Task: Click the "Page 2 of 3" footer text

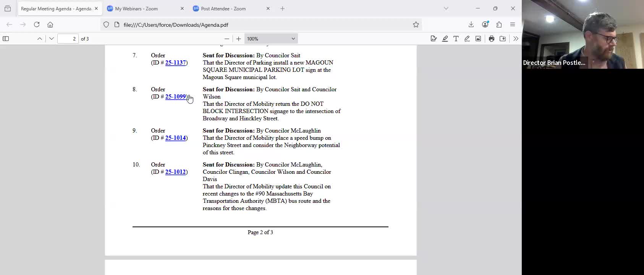Action: click(x=260, y=232)
